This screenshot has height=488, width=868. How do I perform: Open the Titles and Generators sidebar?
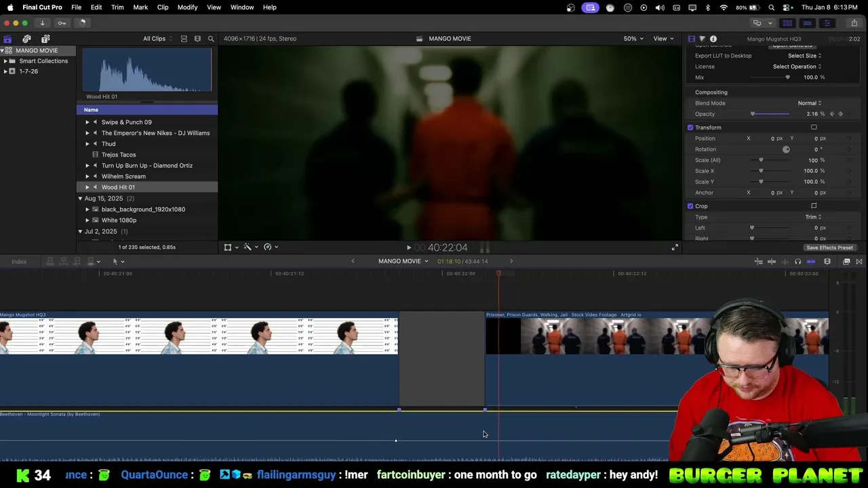[x=45, y=39]
